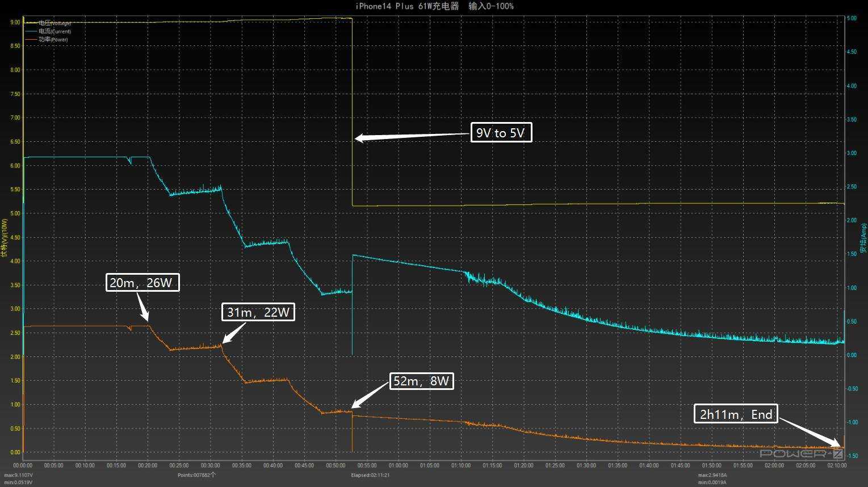Click the 电压(Voltage) legend entry
The width and height of the screenshot is (868, 487).
[49, 23]
